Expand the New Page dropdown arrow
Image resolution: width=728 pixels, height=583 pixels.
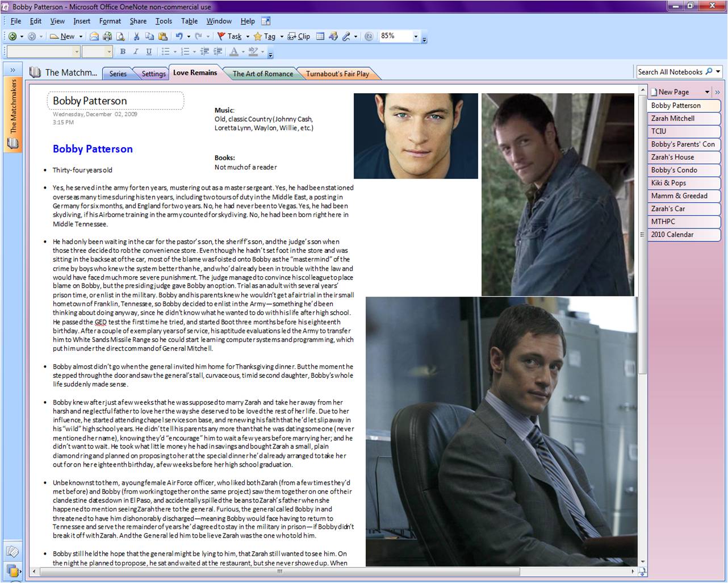pyautogui.click(x=707, y=92)
